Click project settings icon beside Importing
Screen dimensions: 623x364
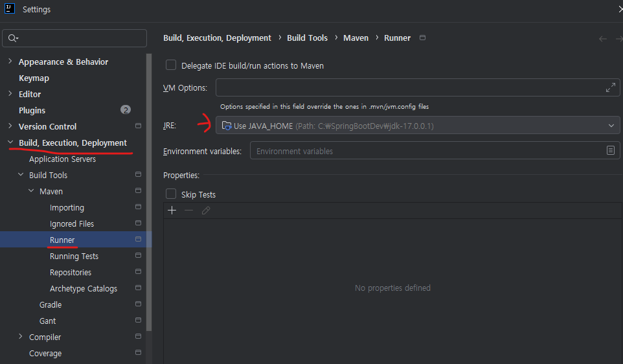coord(139,207)
